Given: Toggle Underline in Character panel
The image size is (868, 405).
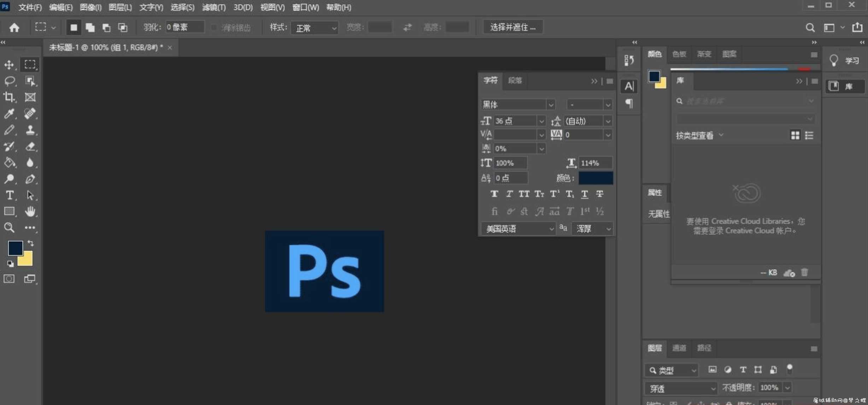Looking at the screenshot, I should (x=585, y=194).
